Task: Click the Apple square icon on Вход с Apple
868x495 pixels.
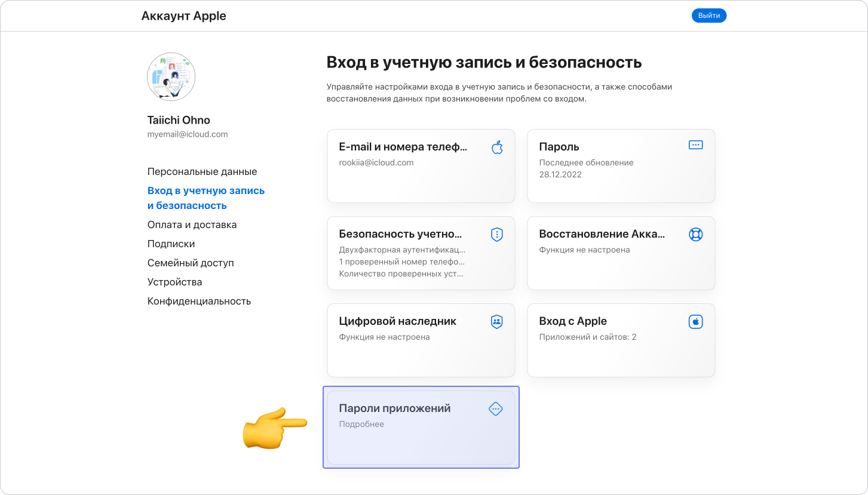Action: (x=695, y=322)
